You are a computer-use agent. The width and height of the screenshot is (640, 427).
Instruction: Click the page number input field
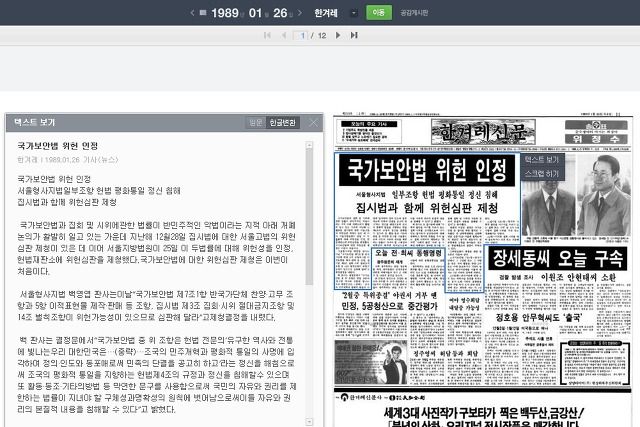pyautogui.click(x=300, y=36)
